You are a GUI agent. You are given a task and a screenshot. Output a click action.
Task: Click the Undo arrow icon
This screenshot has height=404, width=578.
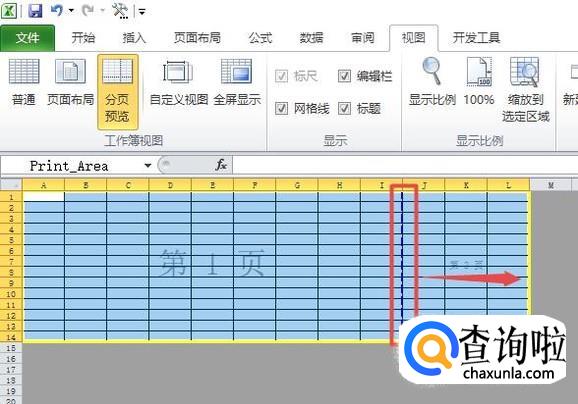[x=57, y=11]
